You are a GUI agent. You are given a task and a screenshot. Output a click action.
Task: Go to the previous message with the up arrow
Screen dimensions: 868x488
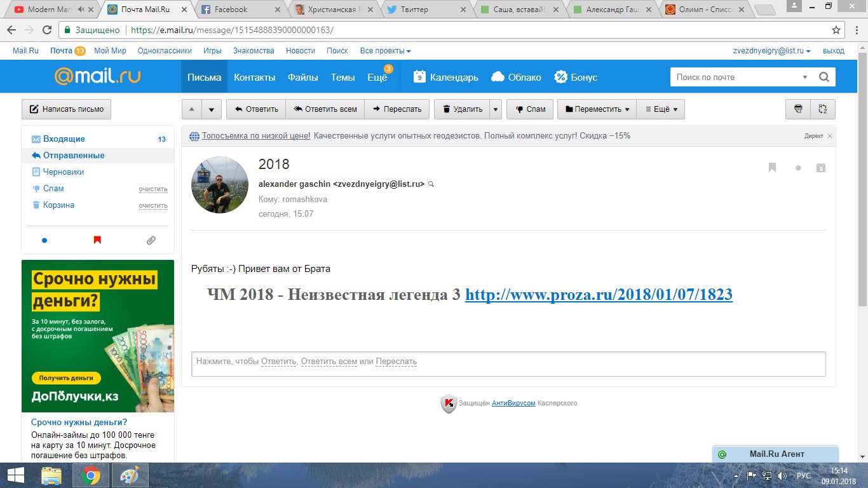192,109
